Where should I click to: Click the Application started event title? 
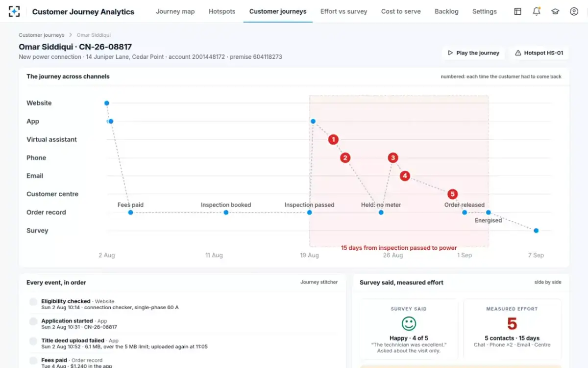(67, 321)
